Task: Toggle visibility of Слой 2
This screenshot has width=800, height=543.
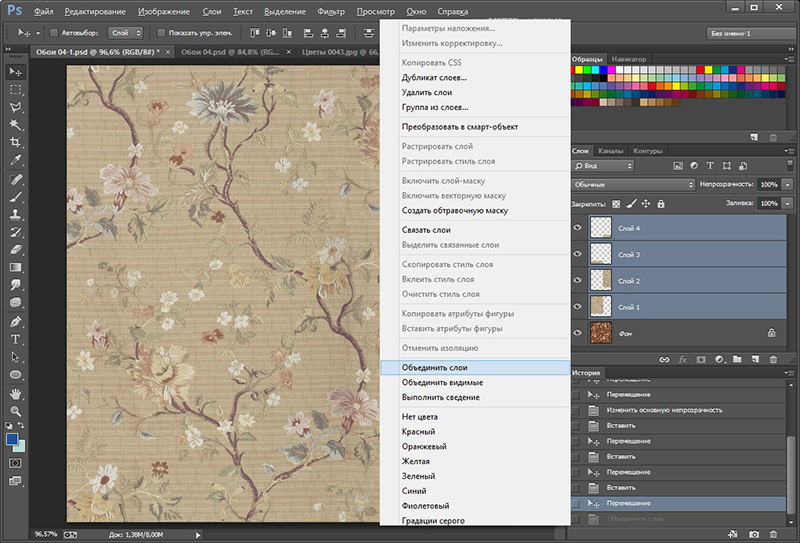Action: coord(578,280)
